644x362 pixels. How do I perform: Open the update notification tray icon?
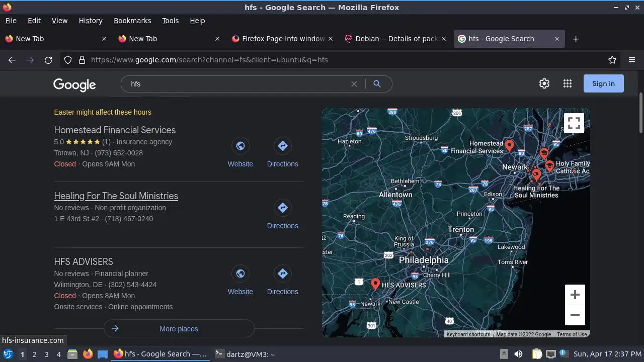coord(563,354)
